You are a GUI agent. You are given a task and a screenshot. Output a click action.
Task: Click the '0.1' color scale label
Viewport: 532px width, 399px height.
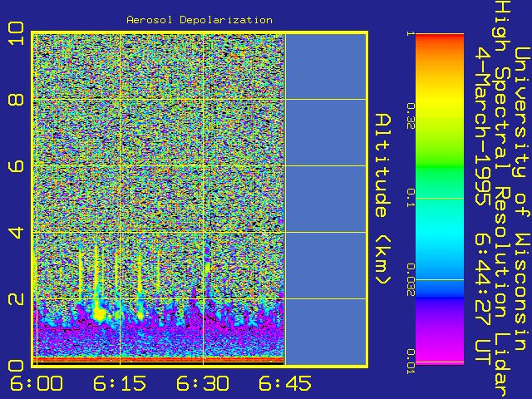(410, 198)
